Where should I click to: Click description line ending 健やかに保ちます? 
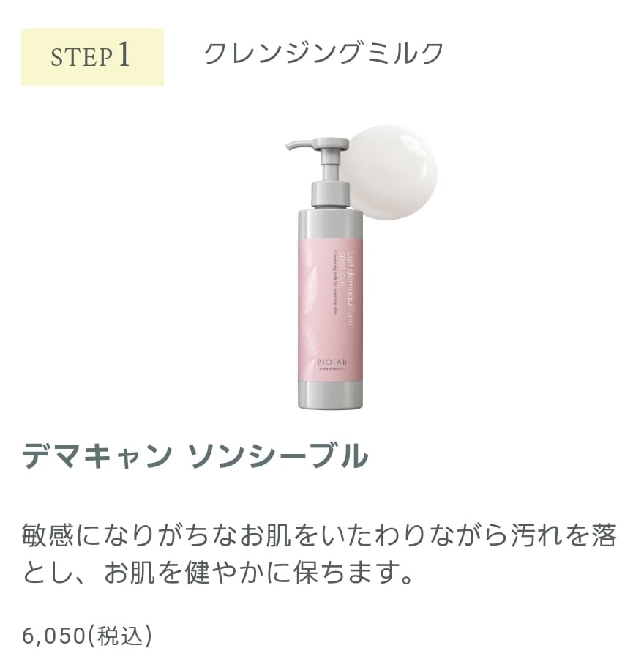(217, 573)
